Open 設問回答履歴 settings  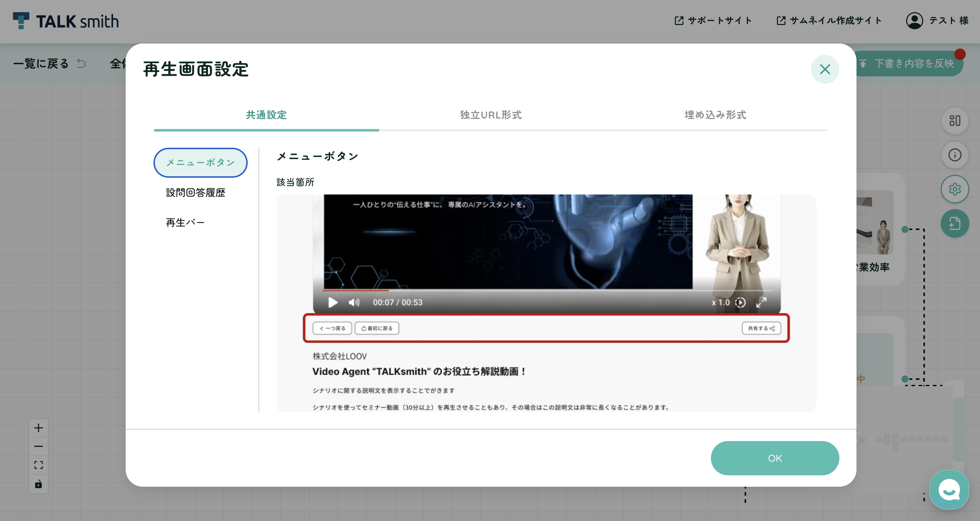pyautogui.click(x=196, y=193)
